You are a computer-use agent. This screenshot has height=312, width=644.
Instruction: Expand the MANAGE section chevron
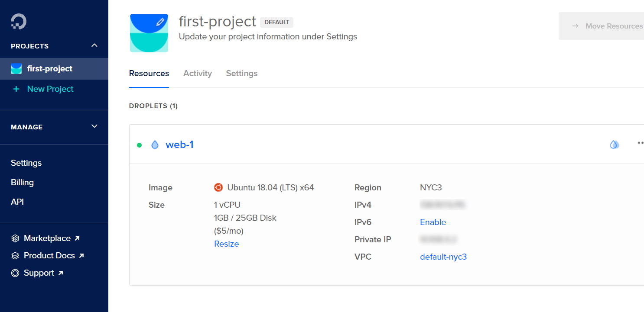point(94,126)
